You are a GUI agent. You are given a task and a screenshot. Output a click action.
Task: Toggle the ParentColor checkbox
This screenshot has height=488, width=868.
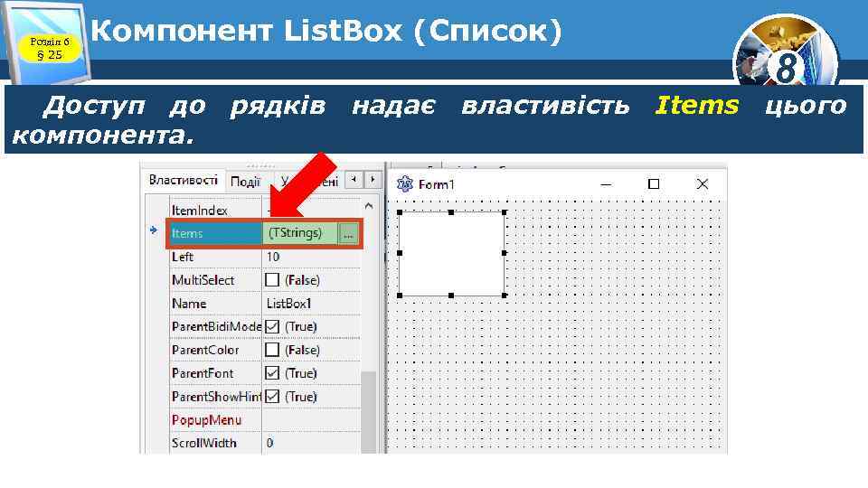[272, 350]
